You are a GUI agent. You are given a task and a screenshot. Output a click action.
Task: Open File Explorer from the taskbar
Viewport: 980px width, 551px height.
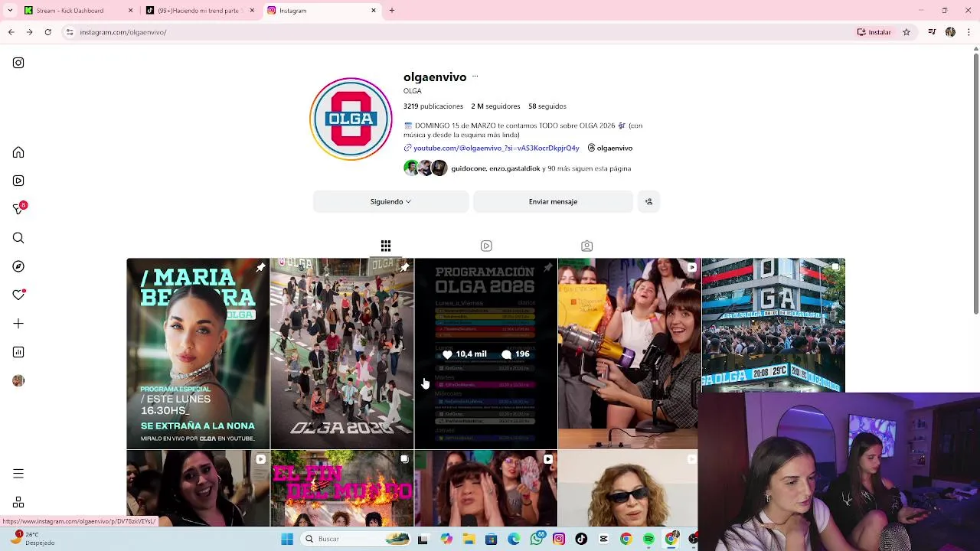click(469, 539)
